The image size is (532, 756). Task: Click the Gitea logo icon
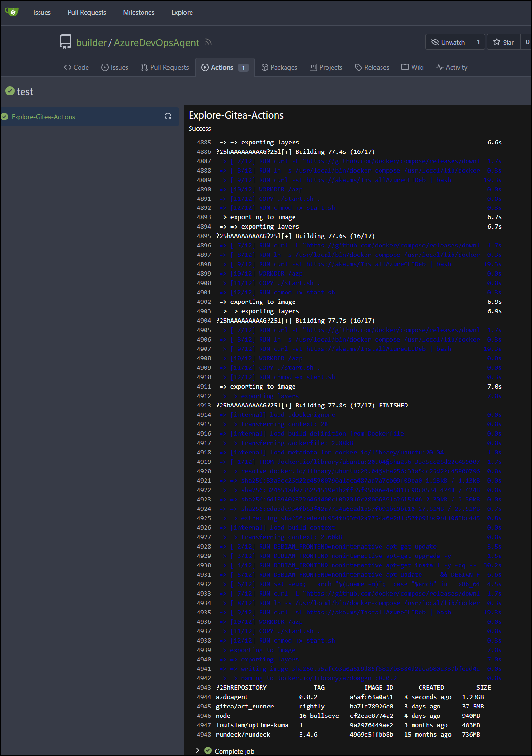click(12, 12)
